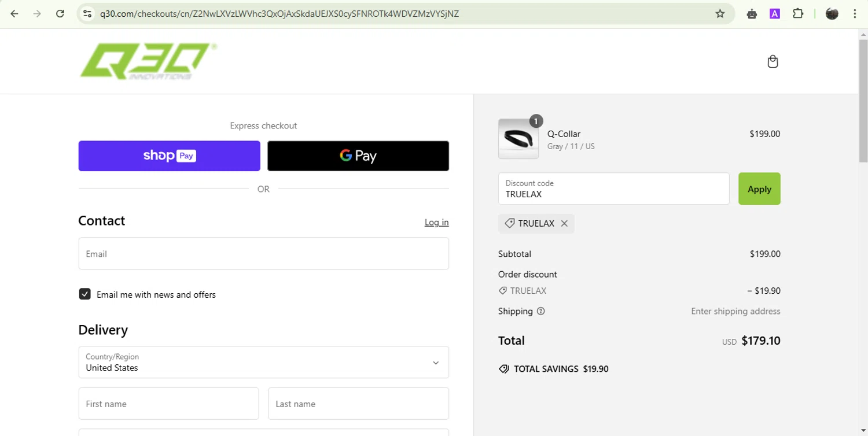
Task: Remove the TRUELAX discount tag
Action: 564,223
